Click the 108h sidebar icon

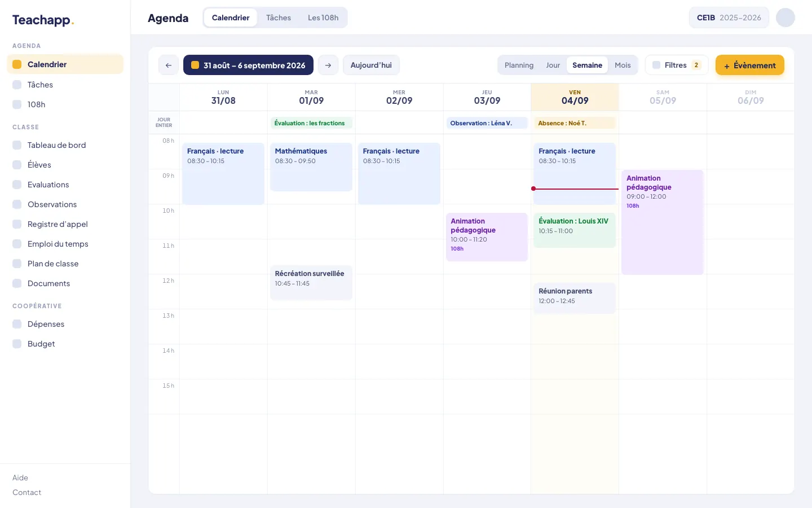coord(17,104)
